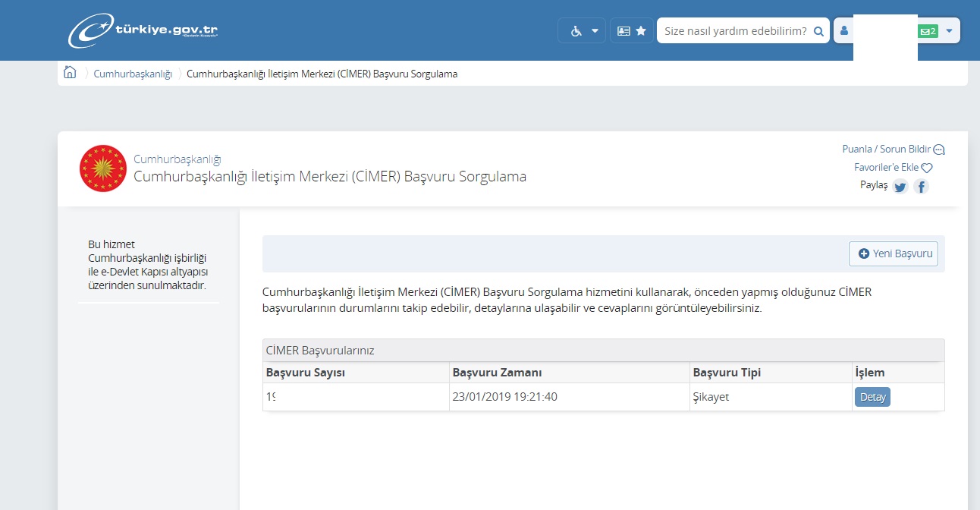Open the türkiye.gov.tr home logo

143,30
